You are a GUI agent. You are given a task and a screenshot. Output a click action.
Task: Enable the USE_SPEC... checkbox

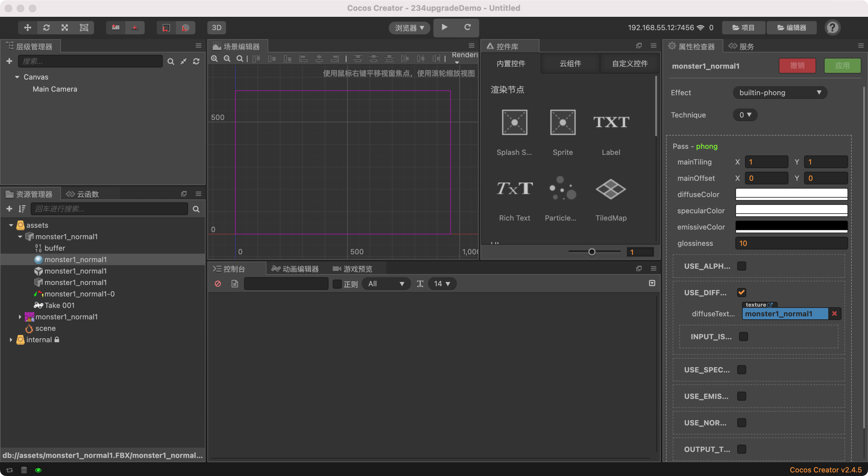pyautogui.click(x=741, y=370)
